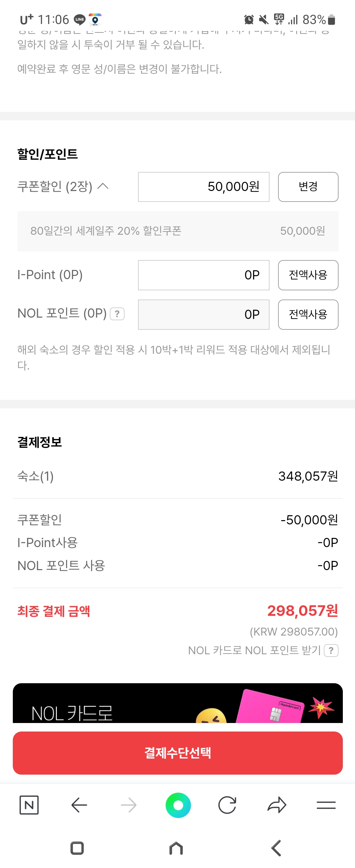Click 변경 button for coupon
This screenshot has height=868, width=355.
click(308, 187)
